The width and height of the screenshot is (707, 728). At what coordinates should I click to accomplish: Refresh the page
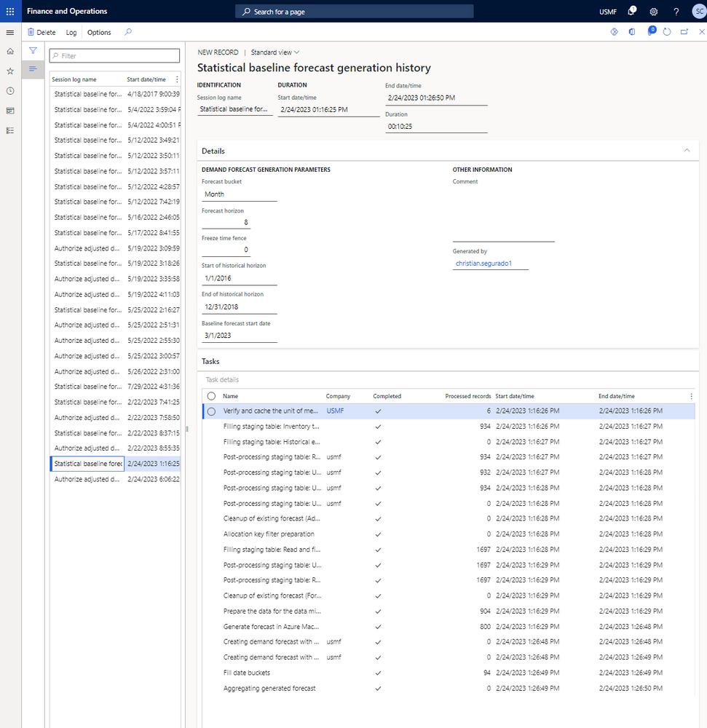(667, 32)
